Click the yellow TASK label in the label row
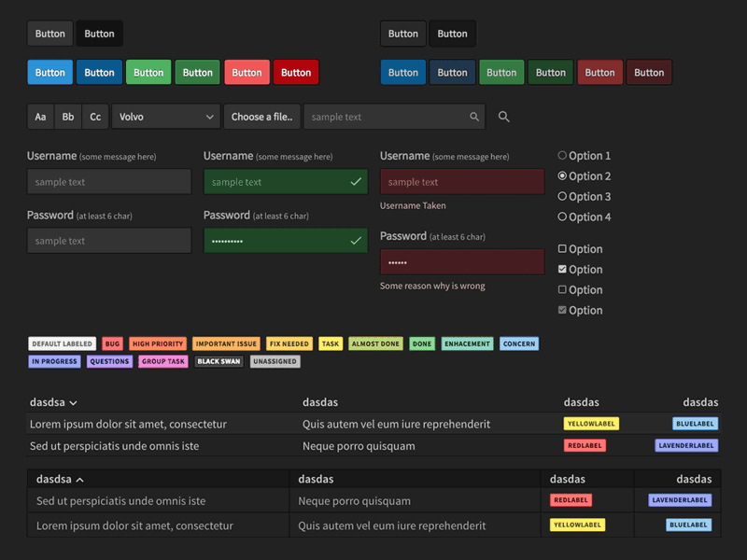Image resolution: width=747 pixels, height=560 pixels. 331,343
